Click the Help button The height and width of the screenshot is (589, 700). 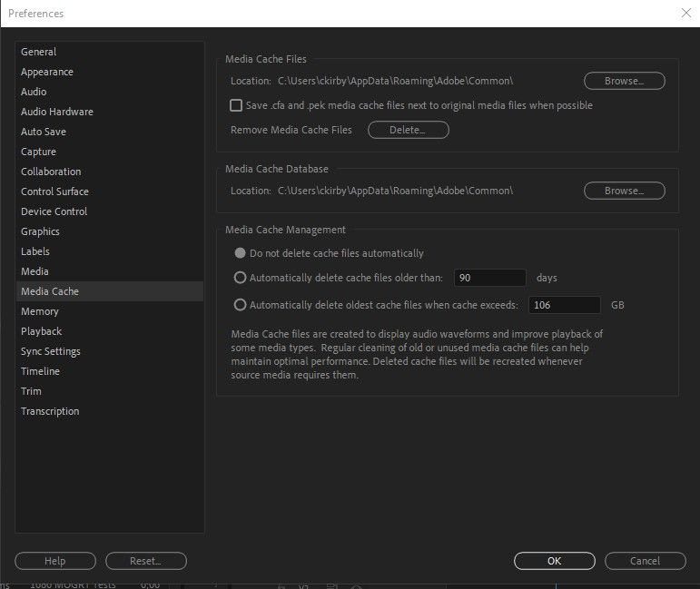[x=54, y=561]
